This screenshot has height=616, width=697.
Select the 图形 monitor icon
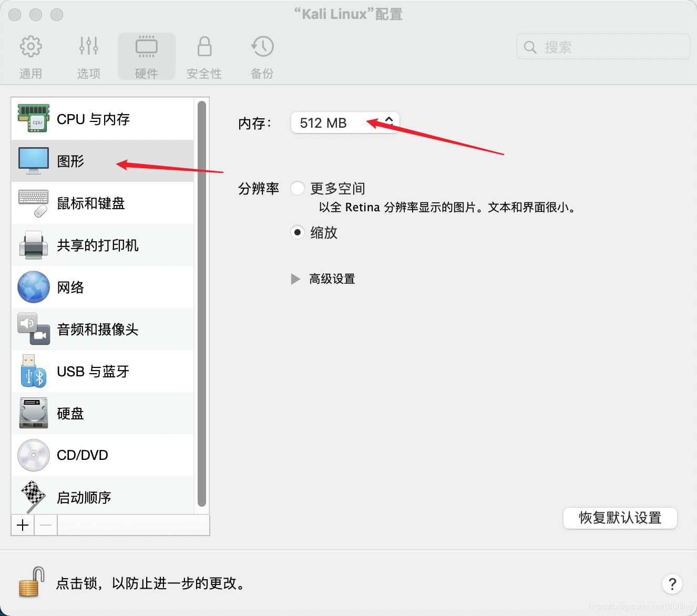(34, 161)
